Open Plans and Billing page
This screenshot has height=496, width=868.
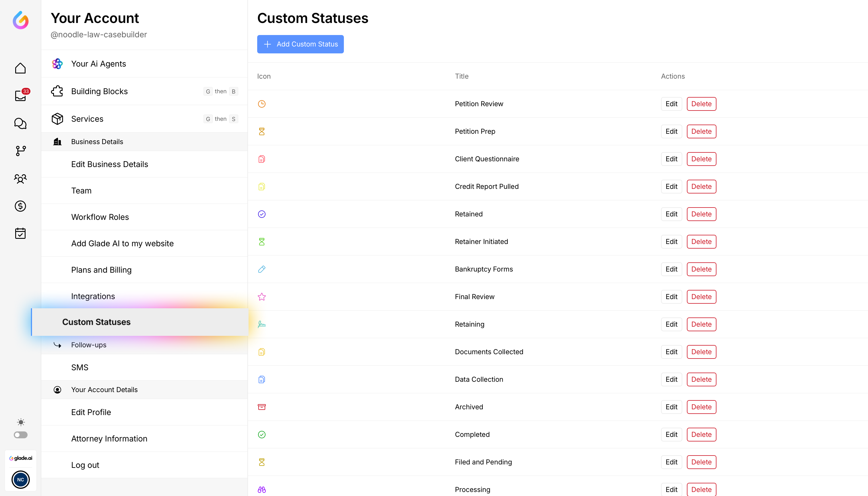pyautogui.click(x=101, y=270)
